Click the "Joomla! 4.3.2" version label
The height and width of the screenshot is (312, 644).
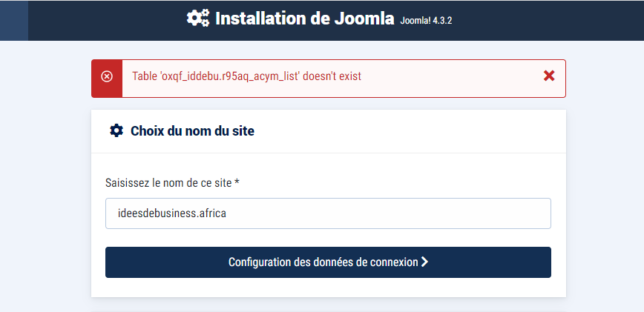point(426,21)
